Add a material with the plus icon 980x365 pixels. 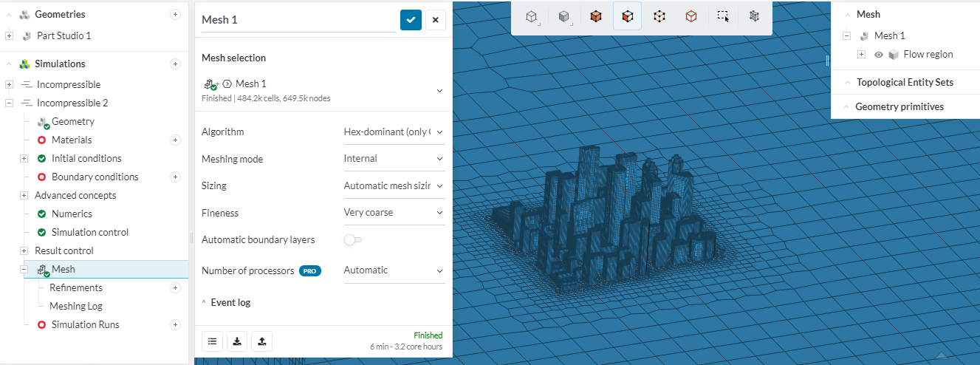tap(175, 140)
